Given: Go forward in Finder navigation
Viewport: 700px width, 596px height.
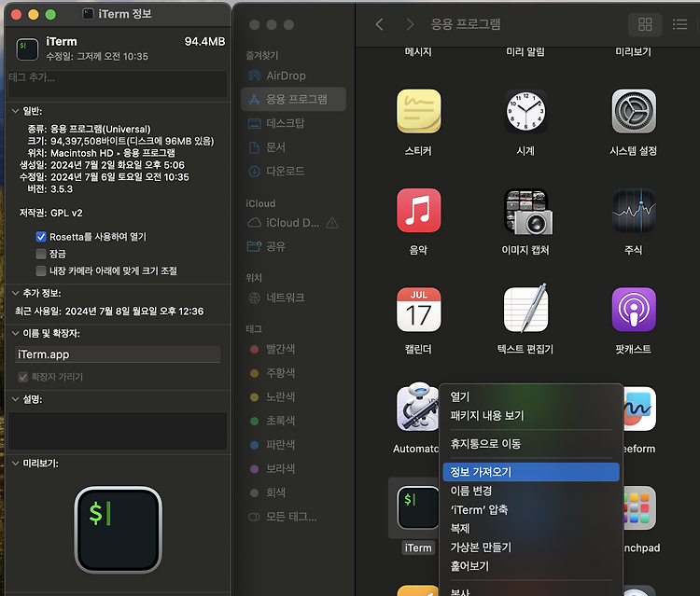Looking at the screenshot, I should coord(410,24).
